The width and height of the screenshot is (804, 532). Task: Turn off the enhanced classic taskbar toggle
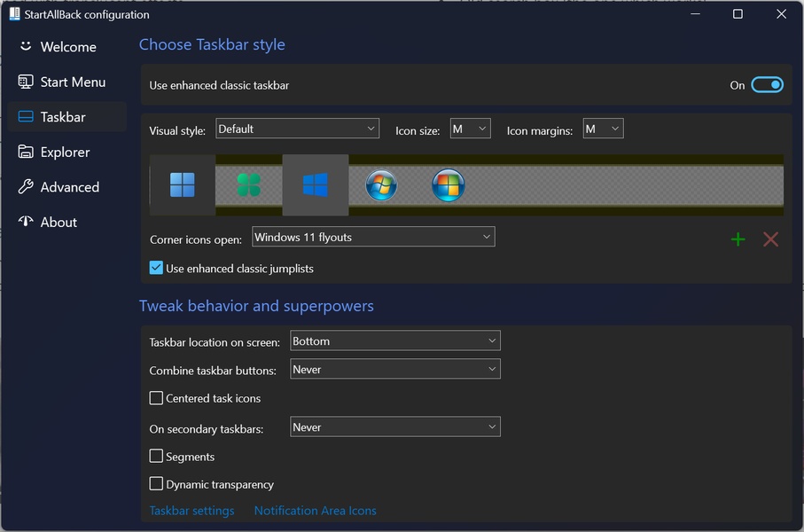767,85
